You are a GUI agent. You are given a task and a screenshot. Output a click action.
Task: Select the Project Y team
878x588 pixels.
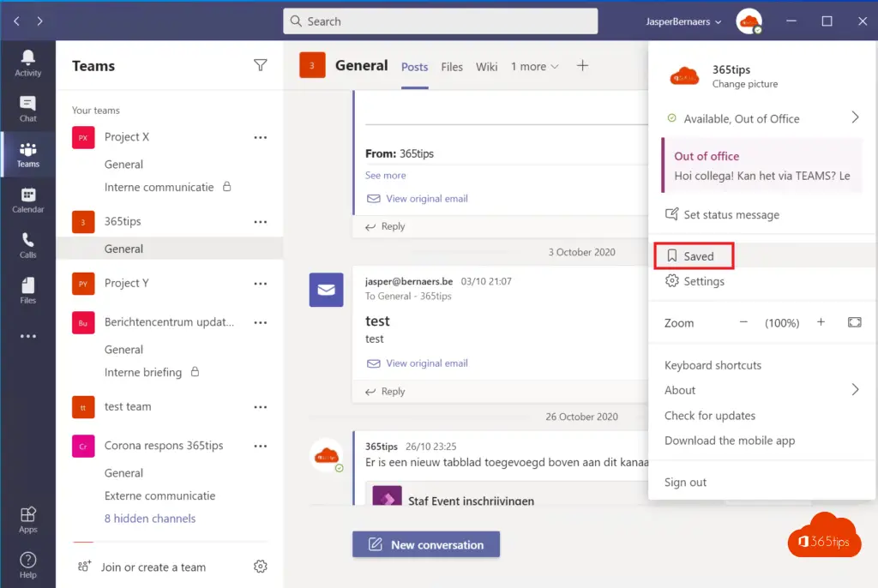pyautogui.click(x=127, y=284)
